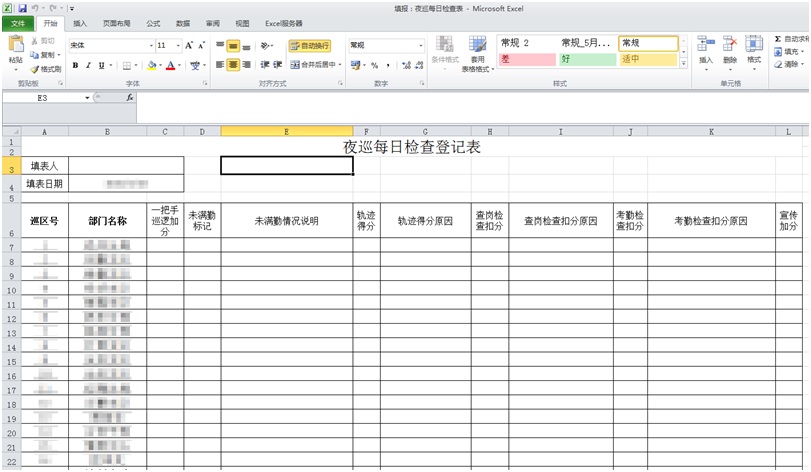The height and width of the screenshot is (472, 811).
Task: Click the Paste (粘贴) icon
Action: [14, 47]
